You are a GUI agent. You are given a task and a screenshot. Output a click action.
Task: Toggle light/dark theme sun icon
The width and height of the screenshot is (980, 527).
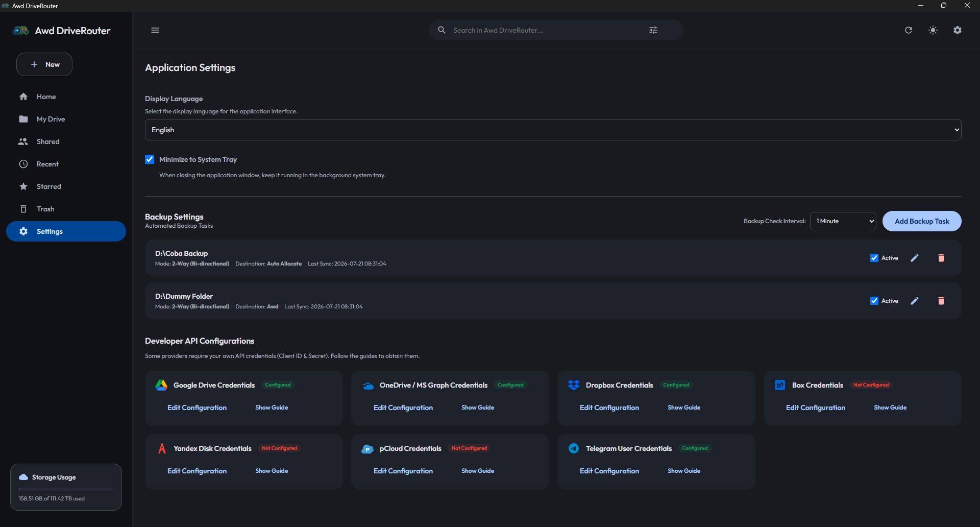[933, 30]
